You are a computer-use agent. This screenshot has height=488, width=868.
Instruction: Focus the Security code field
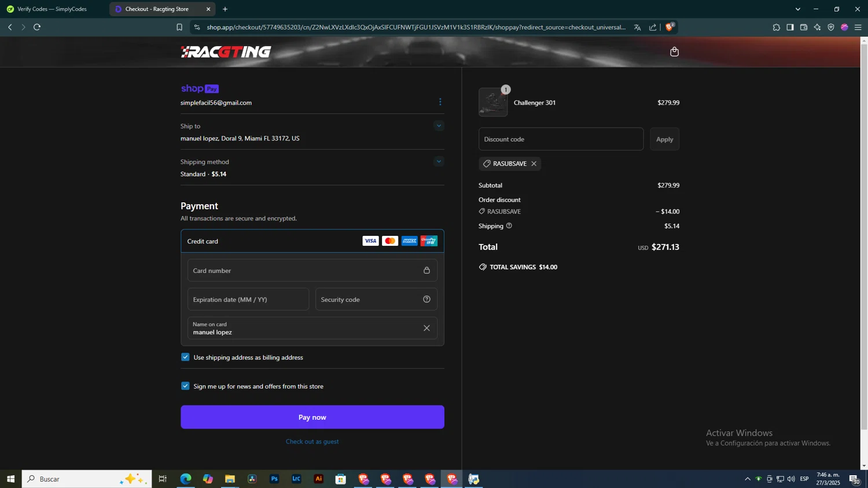[x=376, y=300]
